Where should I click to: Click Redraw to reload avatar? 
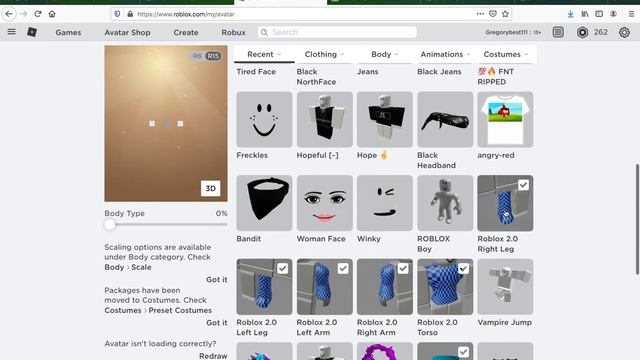click(213, 356)
